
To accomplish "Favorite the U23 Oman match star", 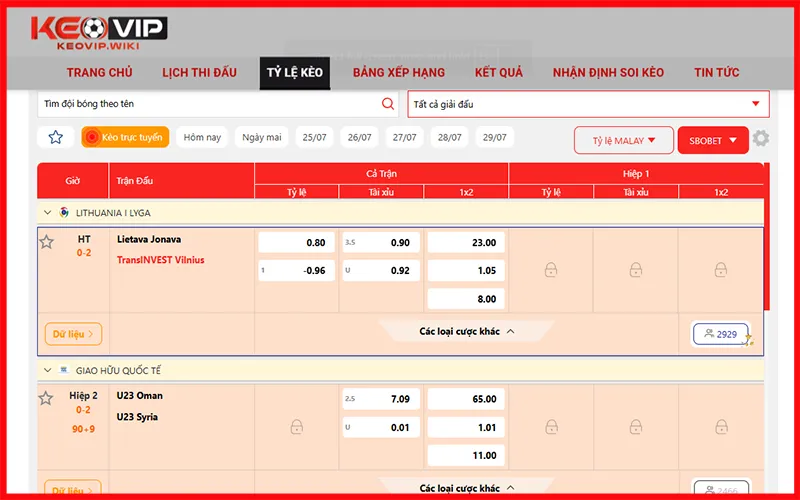I will pyautogui.click(x=46, y=398).
